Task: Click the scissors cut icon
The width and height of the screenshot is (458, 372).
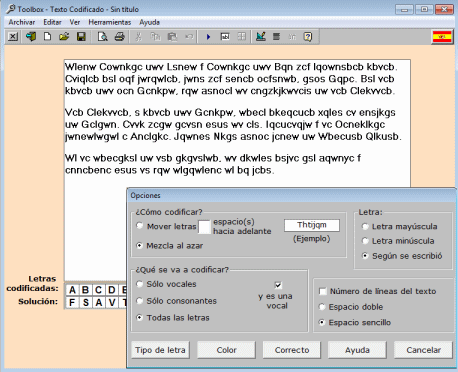Action: coord(138,36)
